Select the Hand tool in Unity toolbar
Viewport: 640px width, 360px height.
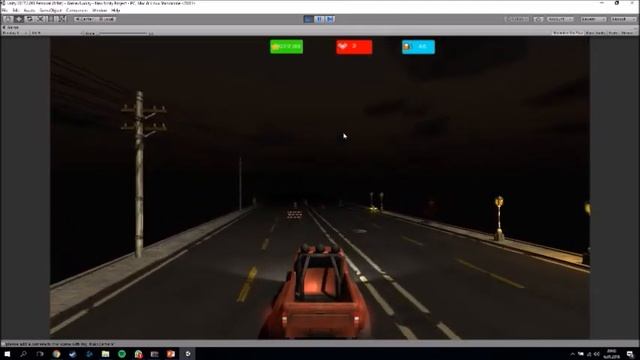[x=8, y=19]
